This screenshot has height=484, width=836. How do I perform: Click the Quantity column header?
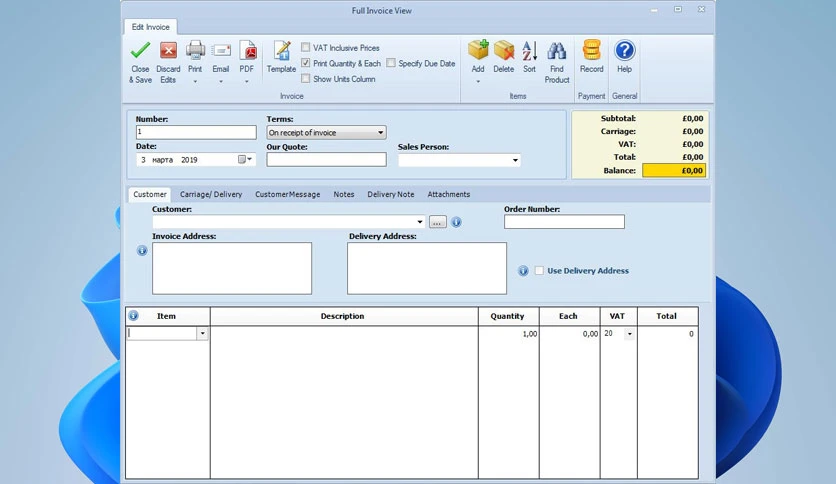point(509,316)
